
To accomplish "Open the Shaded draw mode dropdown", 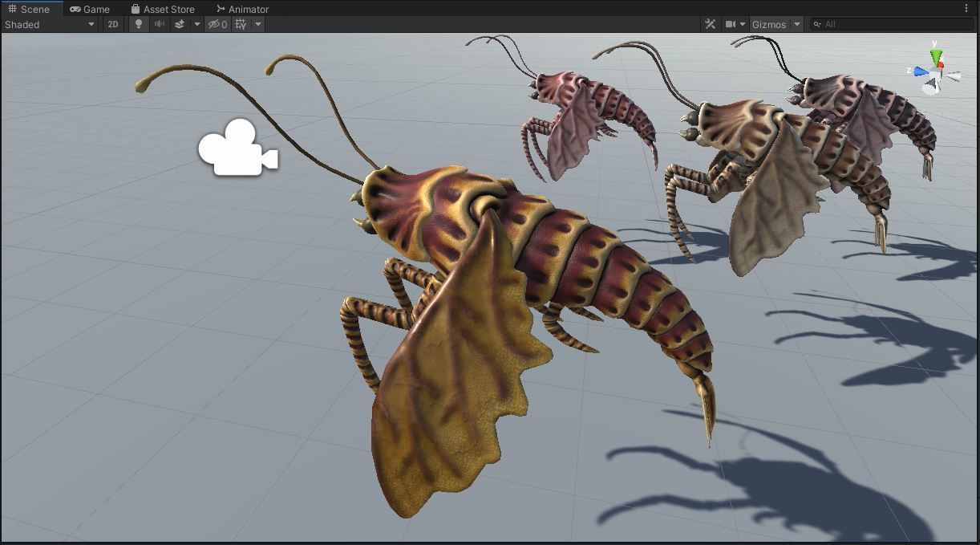I will 48,24.
